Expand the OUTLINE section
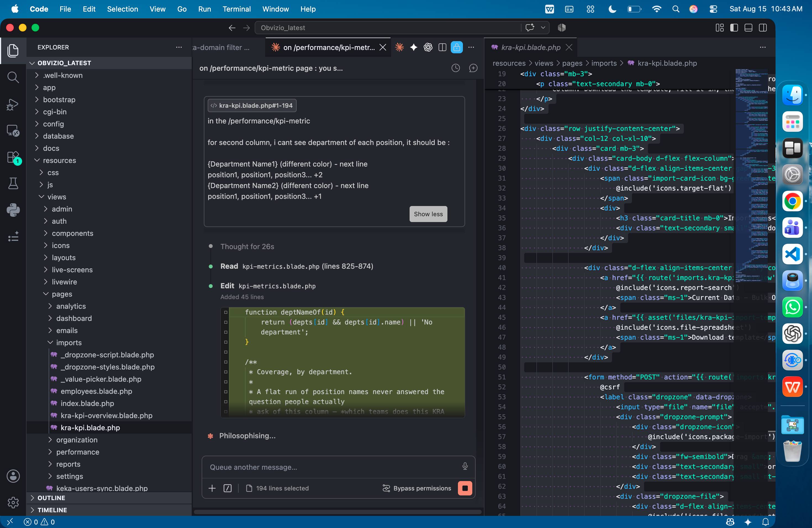 tap(51, 498)
